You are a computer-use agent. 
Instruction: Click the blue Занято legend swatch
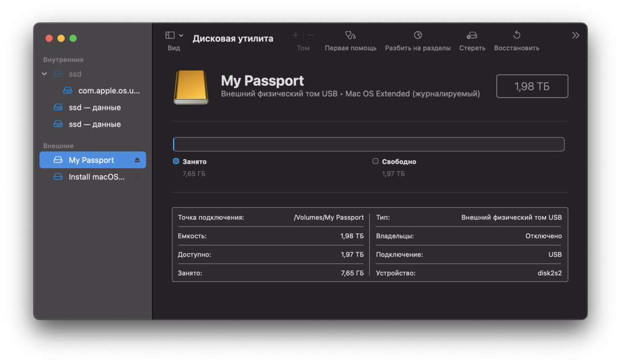(176, 161)
